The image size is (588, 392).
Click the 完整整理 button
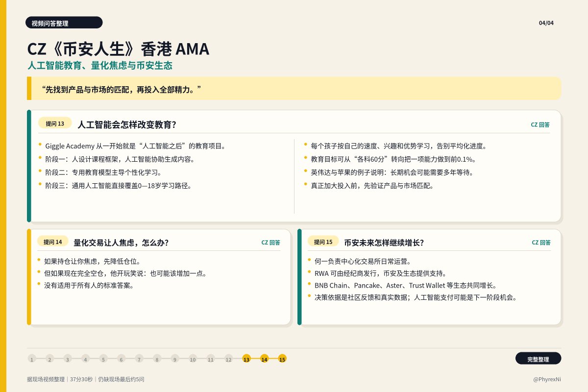pyautogui.click(x=538, y=359)
